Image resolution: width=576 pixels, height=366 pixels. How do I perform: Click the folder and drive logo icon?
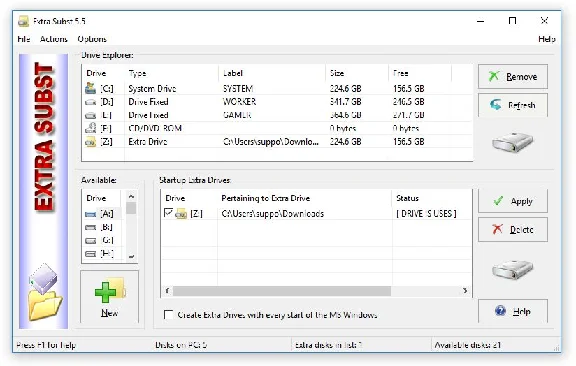point(44,292)
